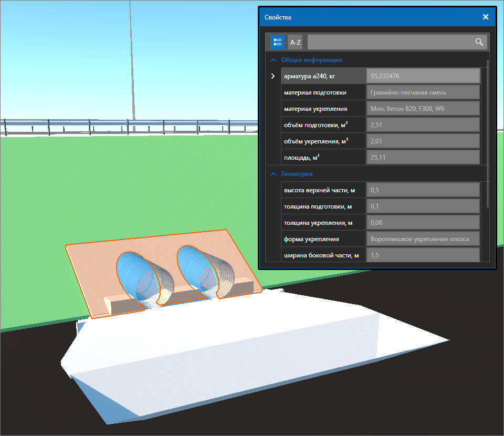Image resolution: width=504 pixels, height=436 pixels.
Task: Click the search magnifier icon
Action: click(479, 42)
